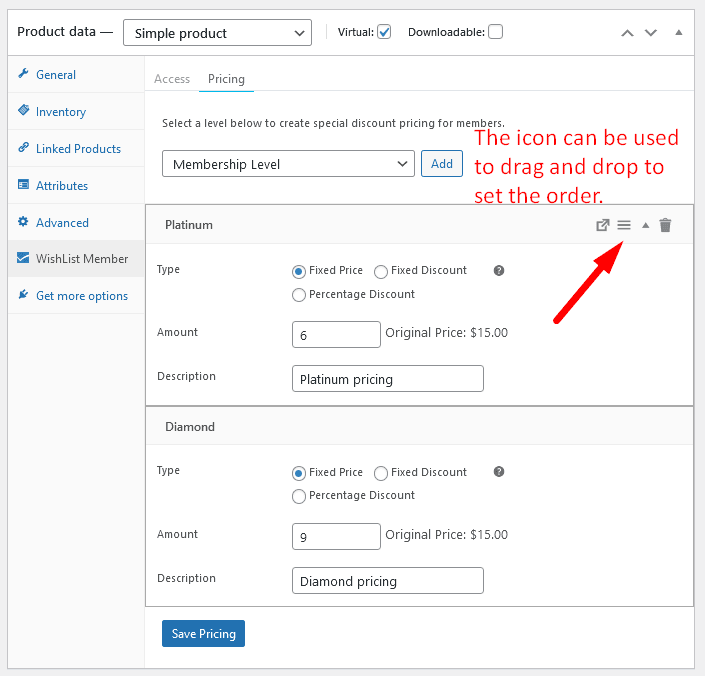Click help icon beside Platinum Type options
This screenshot has width=705, height=676.
pyautogui.click(x=499, y=271)
